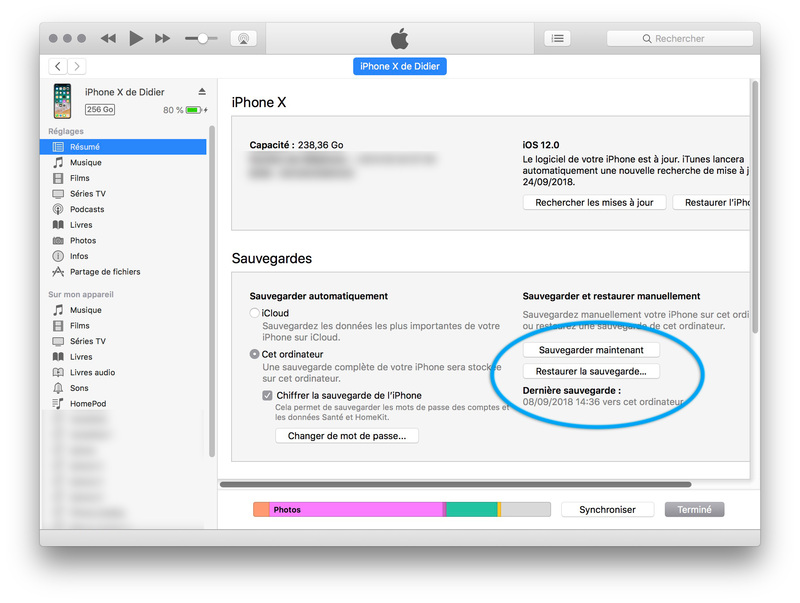Click the 80 % battery indicator

point(185,110)
